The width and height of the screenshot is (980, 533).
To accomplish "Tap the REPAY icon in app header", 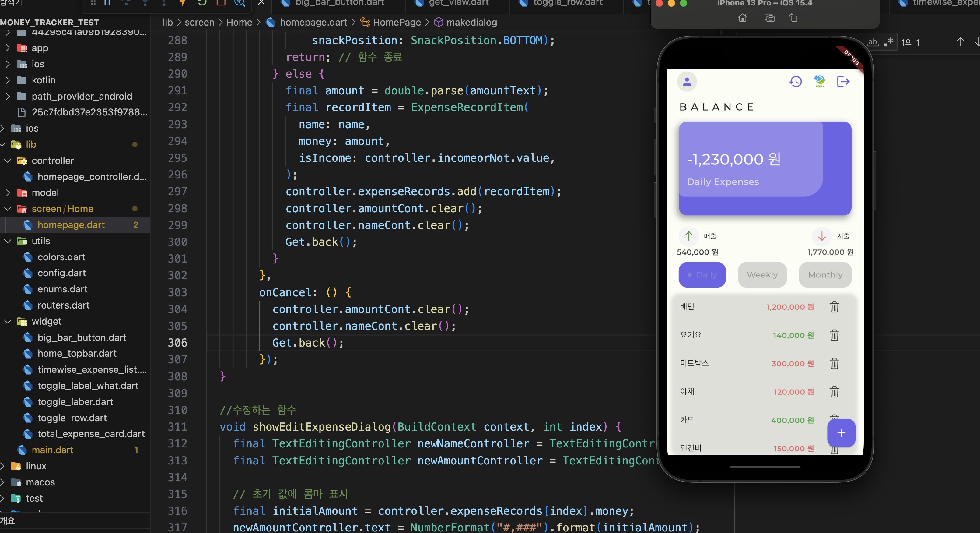I will click(x=819, y=82).
